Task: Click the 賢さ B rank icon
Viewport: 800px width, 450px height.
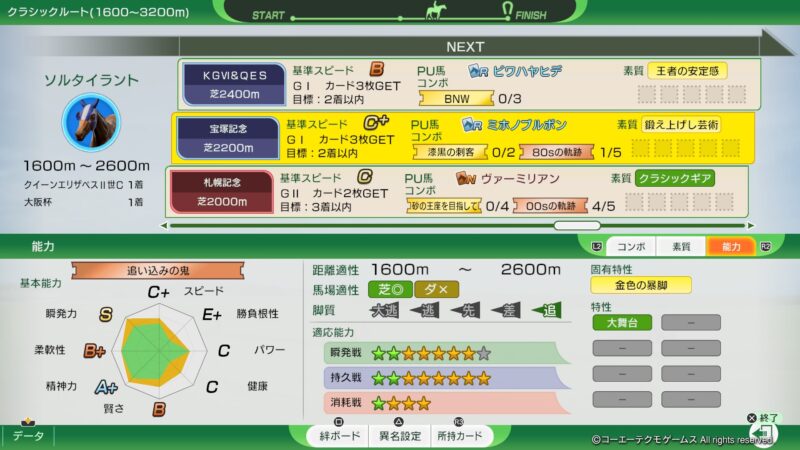Action: pyautogui.click(x=159, y=409)
